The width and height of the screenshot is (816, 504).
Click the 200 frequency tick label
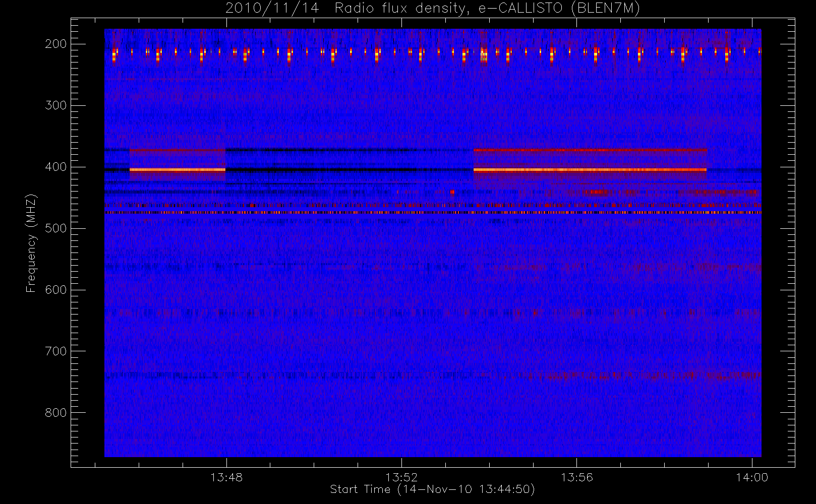(55, 44)
